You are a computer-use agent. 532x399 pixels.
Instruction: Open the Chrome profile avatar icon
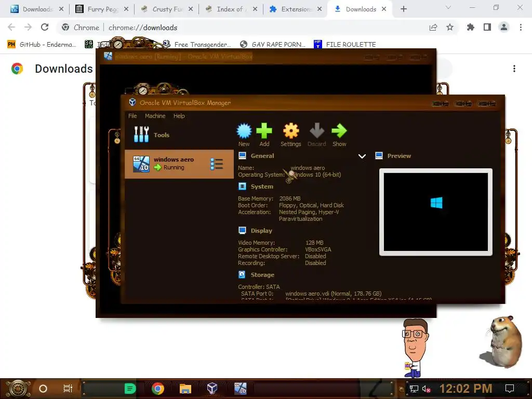(x=504, y=27)
